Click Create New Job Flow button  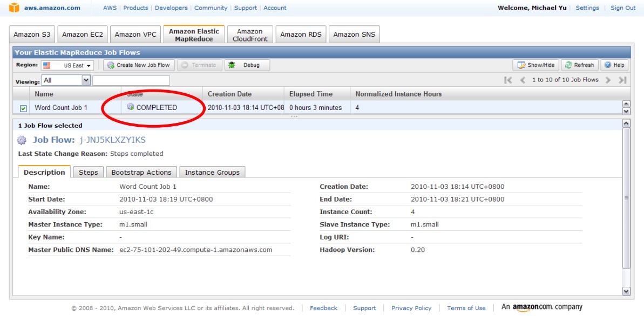click(139, 65)
